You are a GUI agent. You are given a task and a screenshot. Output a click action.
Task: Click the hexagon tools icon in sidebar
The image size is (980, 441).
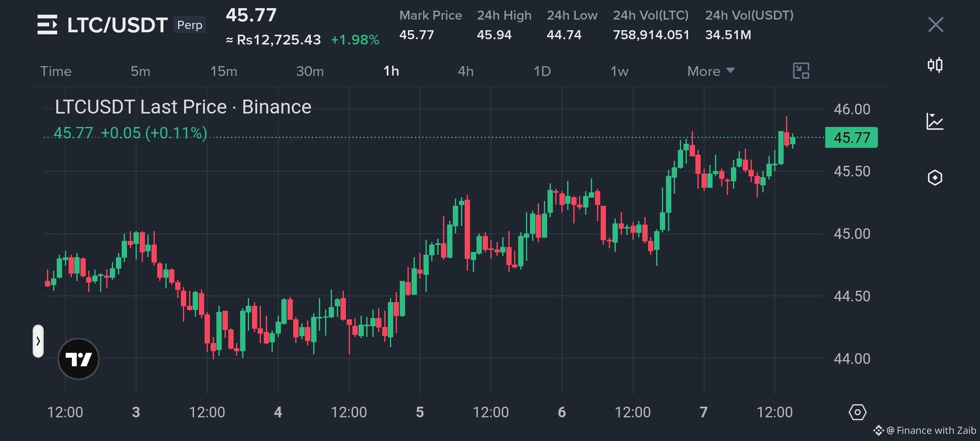click(935, 178)
